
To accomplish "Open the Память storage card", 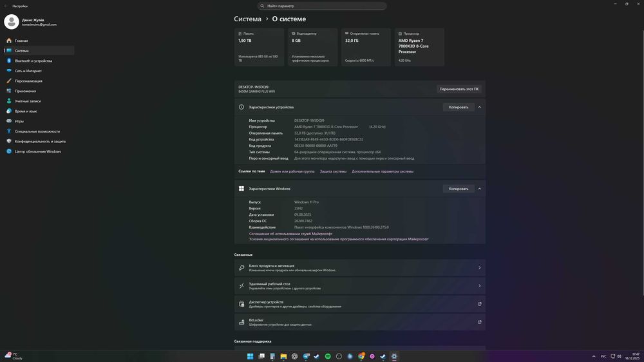I will 259,47.
